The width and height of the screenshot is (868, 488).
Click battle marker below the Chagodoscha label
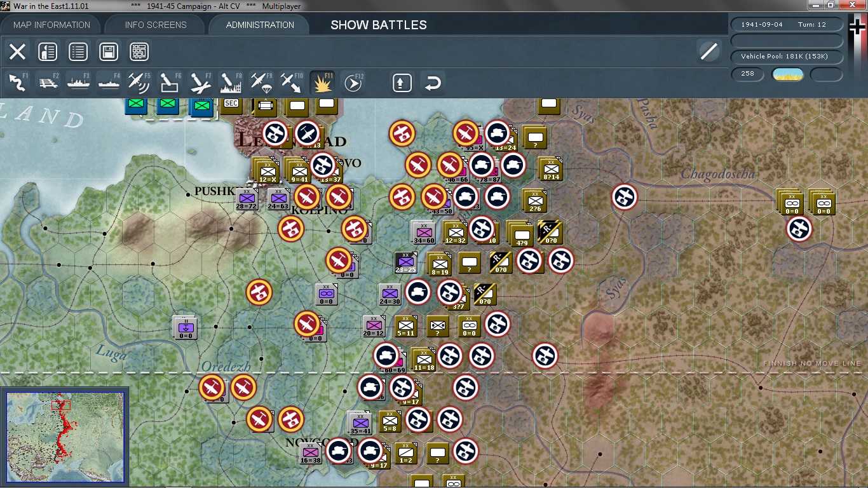tap(625, 197)
